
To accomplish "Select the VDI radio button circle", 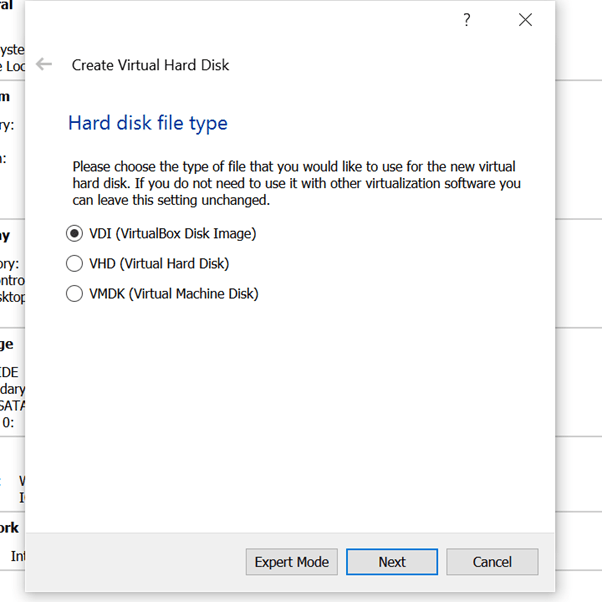I will (x=74, y=234).
